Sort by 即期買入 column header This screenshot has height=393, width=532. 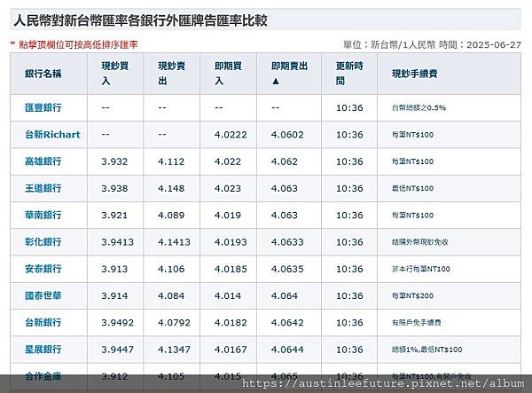click(x=228, y=74)
